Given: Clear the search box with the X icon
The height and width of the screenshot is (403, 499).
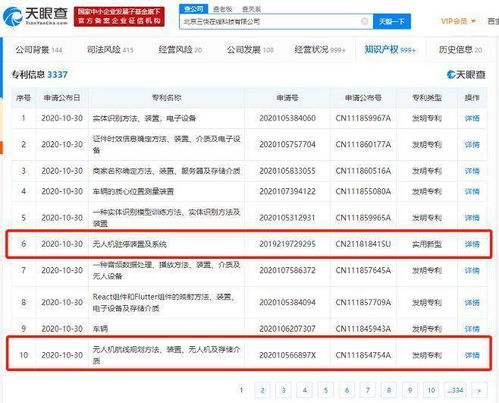Looking at the screenshot, I should point(365,21).
